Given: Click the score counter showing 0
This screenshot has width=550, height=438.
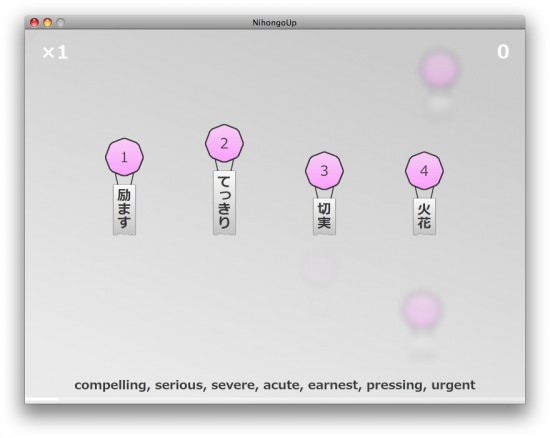Looking at the screenshot, I should pyautogui.click(x=503, y=52).
